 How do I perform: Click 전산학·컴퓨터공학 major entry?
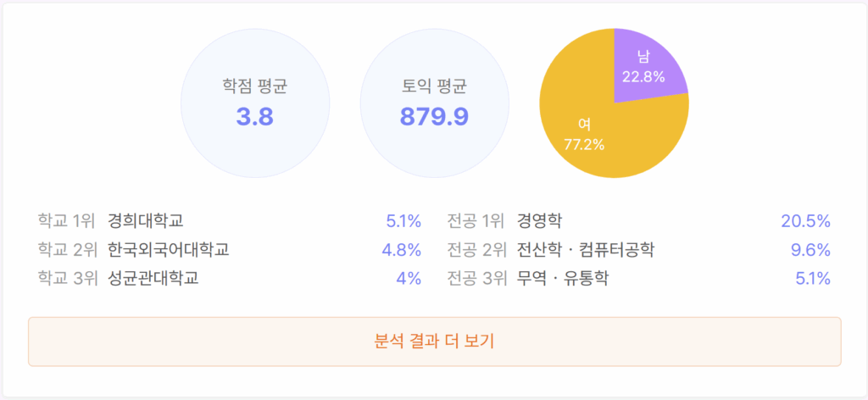click(586, 250)
